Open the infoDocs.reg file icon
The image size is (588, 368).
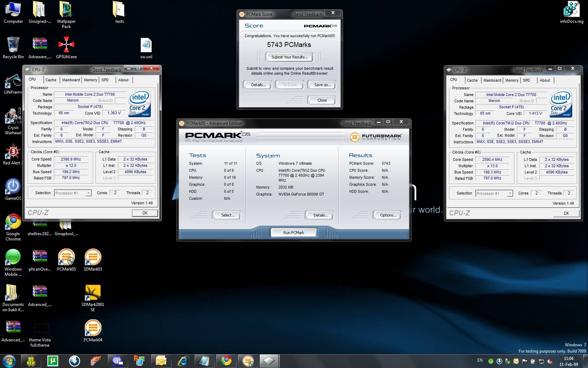572,13
